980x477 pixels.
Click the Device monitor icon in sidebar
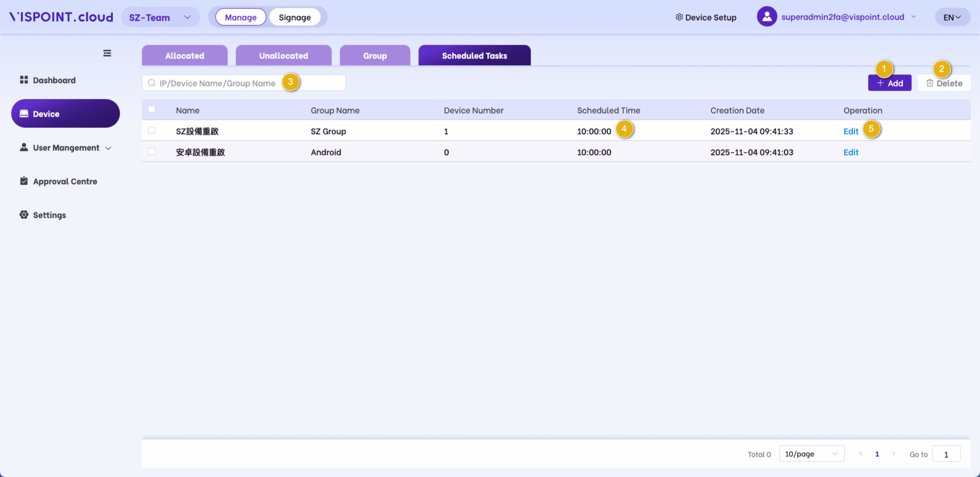pyautogui.click(x=24, y=113)
